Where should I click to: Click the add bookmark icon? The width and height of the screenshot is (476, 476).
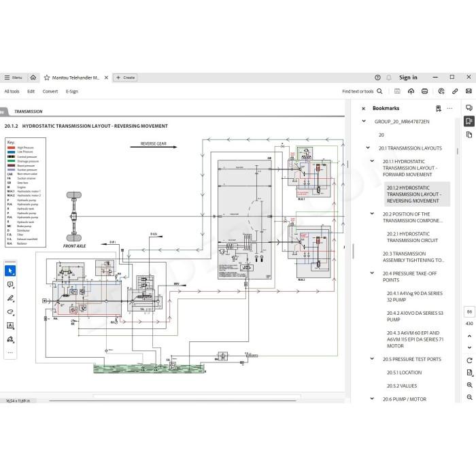pos(439,108)
